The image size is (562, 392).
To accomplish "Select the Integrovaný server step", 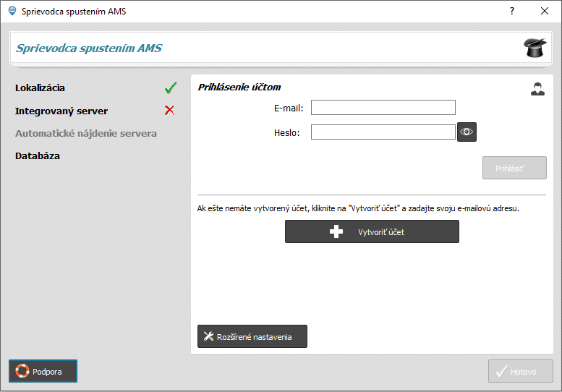I will [x=61, y=111].
